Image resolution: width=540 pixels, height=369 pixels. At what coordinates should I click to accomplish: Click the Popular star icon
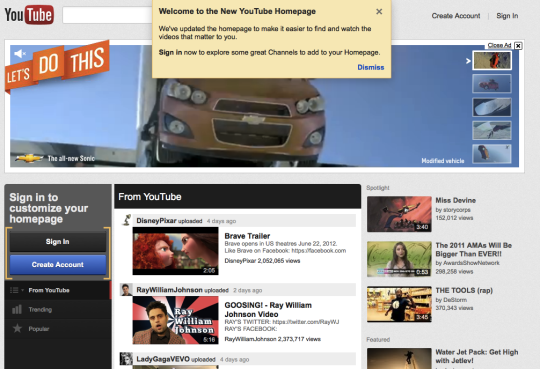17,328
